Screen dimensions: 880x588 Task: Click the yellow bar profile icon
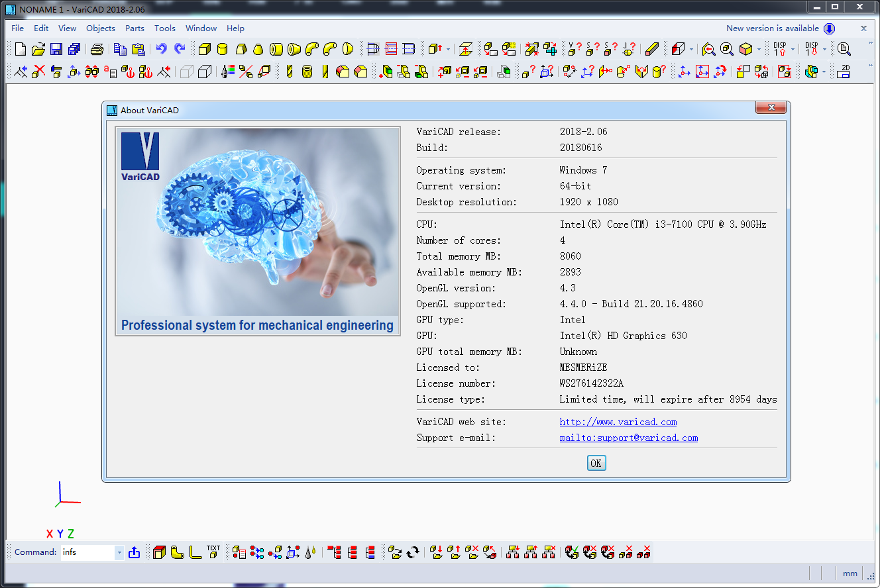(x=651, y=48)
